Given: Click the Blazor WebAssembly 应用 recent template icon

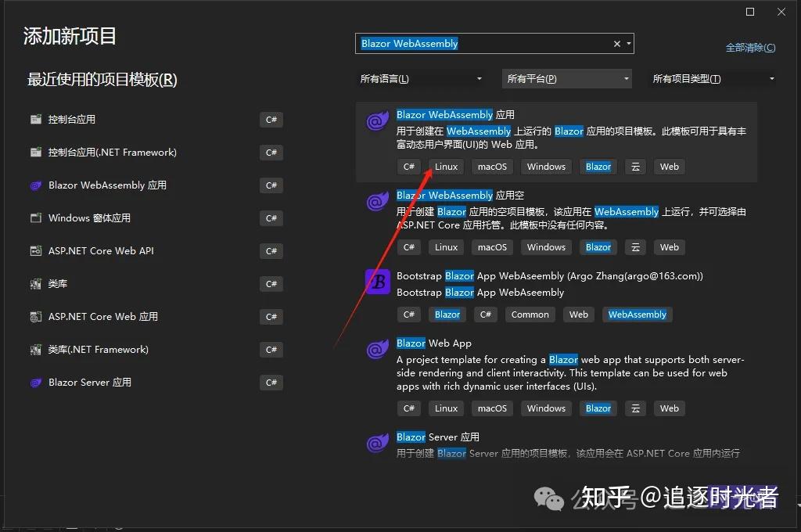Looking at the screenshot, I should point(36,185).
